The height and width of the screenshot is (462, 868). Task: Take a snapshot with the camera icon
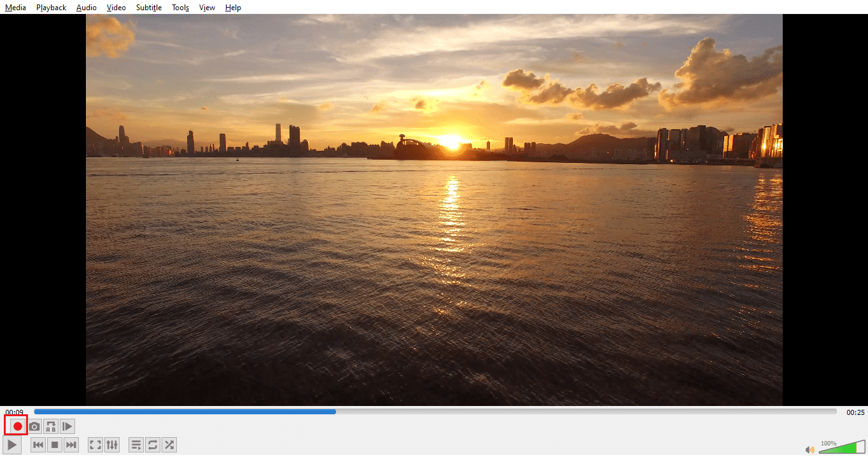click(34, 426)
